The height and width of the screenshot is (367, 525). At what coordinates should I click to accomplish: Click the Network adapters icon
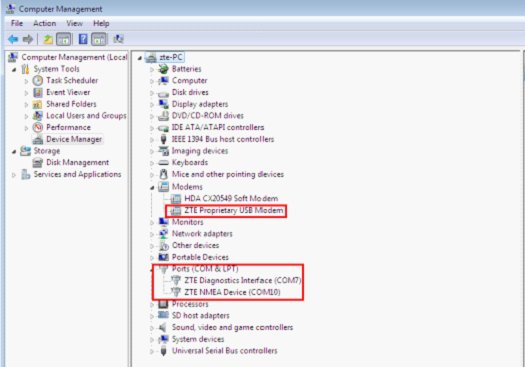[163, 234]
